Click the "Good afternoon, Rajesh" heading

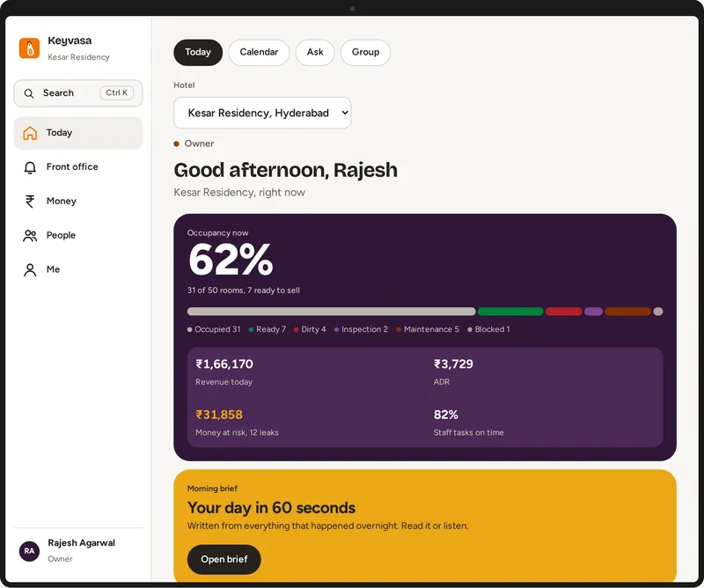(285, 170)
